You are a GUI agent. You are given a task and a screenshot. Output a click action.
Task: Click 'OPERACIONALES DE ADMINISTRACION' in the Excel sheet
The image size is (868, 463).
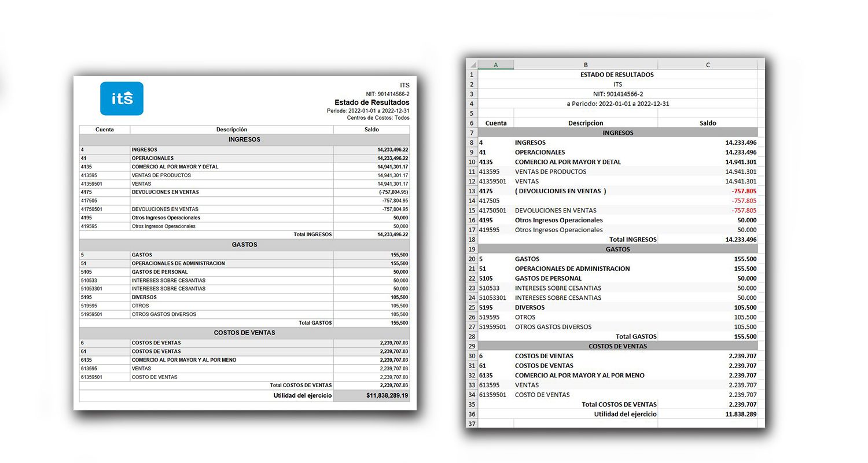coord(572,269)
